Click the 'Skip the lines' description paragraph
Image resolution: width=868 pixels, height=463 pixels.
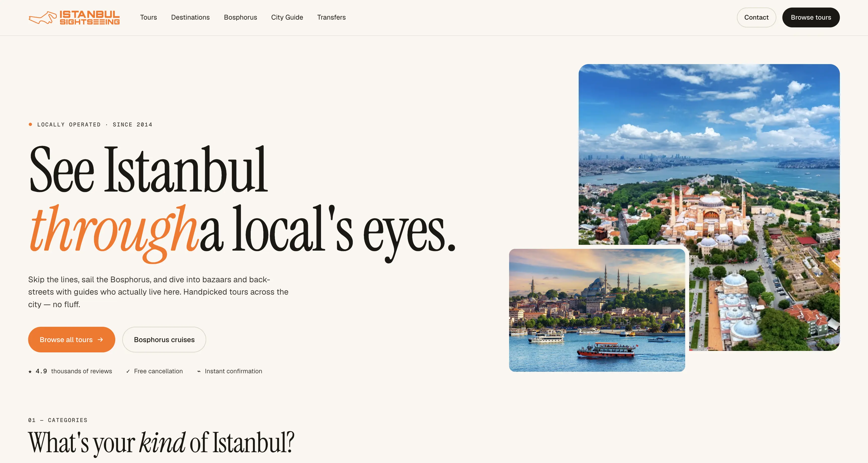158,292
